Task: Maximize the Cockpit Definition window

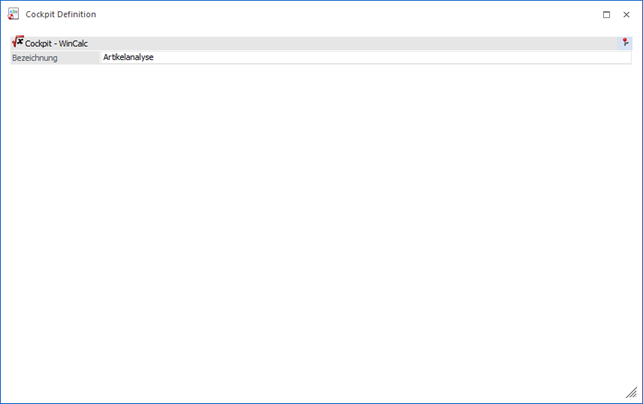Action: (606, 14)
